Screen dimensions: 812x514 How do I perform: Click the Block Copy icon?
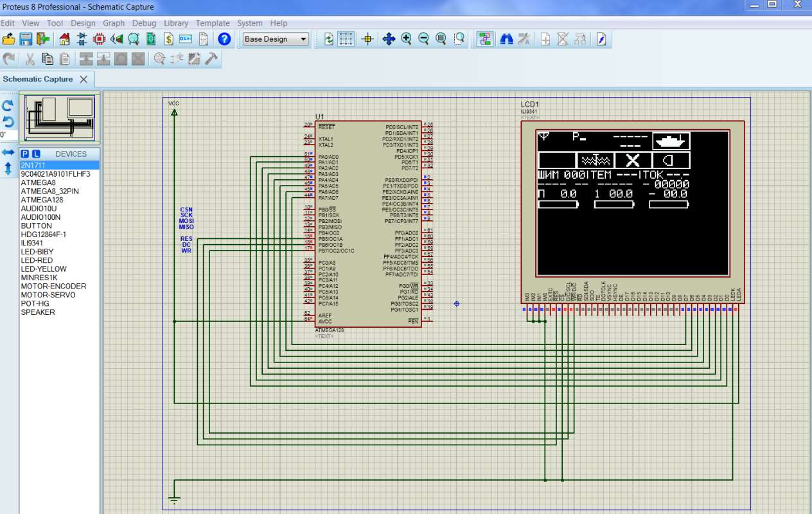(86, 59)
